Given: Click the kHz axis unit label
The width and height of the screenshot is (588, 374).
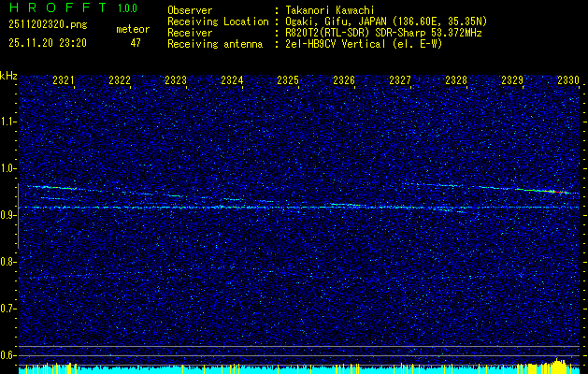Looking at the screenshot, I should pyautogui.click(x=8, y=75).
